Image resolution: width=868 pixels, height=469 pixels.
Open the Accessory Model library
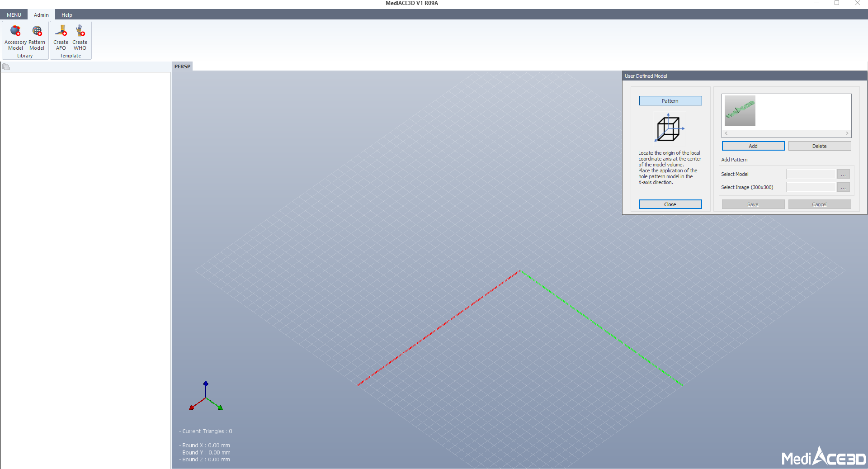15,38
